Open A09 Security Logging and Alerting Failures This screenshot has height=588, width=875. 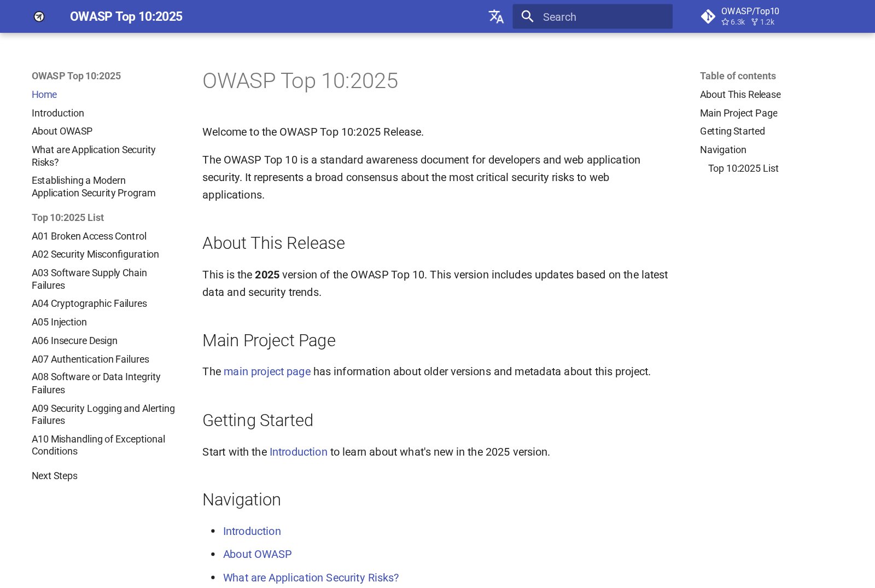pyautogui.click(x=103, y=415)
